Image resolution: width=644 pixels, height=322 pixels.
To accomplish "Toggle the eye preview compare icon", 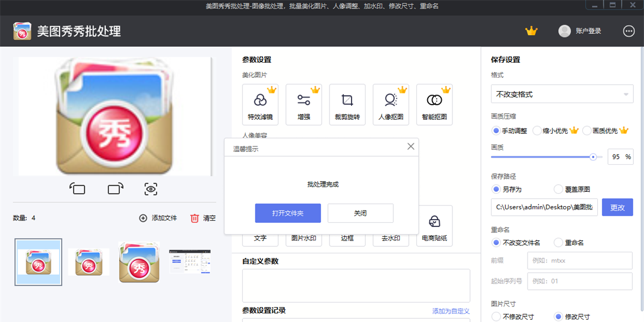I will [x=151, y=188].
